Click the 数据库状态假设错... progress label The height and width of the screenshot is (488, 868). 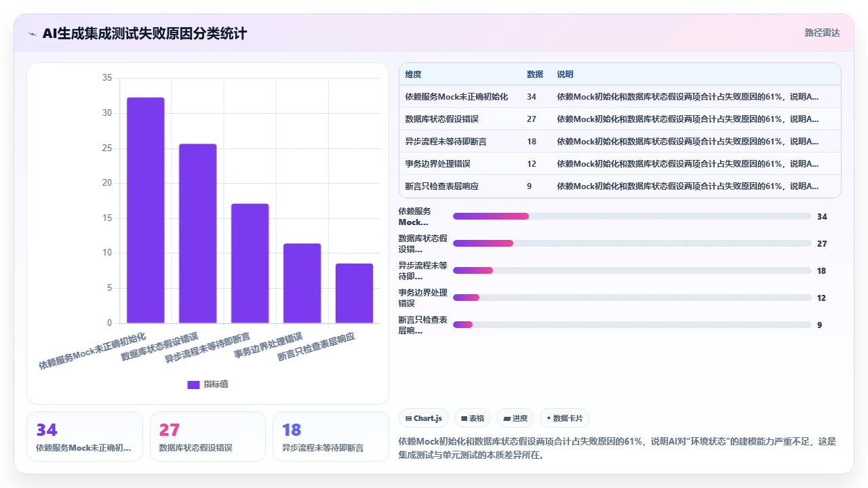(x=423, y=244)
